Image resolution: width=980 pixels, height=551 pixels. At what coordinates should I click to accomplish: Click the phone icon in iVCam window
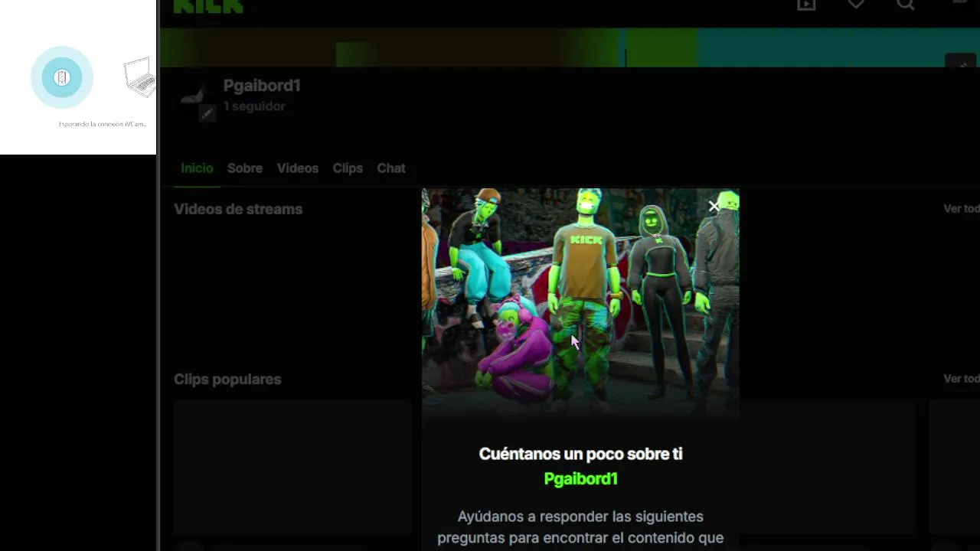(62, 77)
